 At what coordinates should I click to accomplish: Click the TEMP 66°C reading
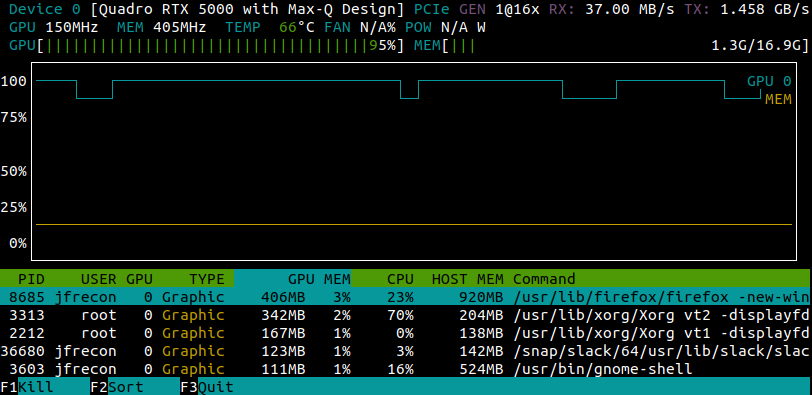point(270,27)
